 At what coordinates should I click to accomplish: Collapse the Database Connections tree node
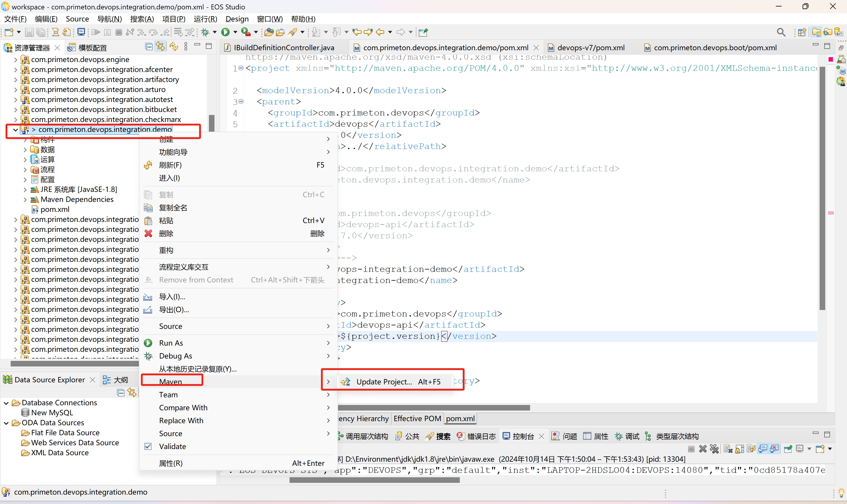6,403
